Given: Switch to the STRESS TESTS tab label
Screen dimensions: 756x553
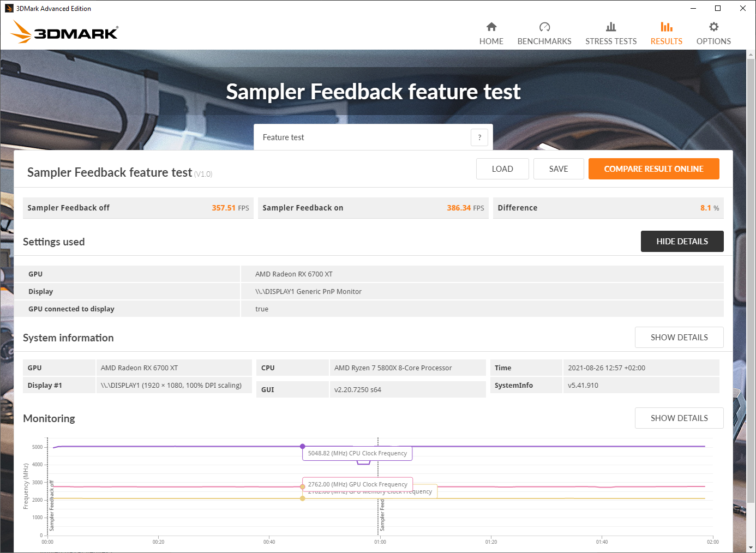Looking at the screenshot, I should 611,41.
